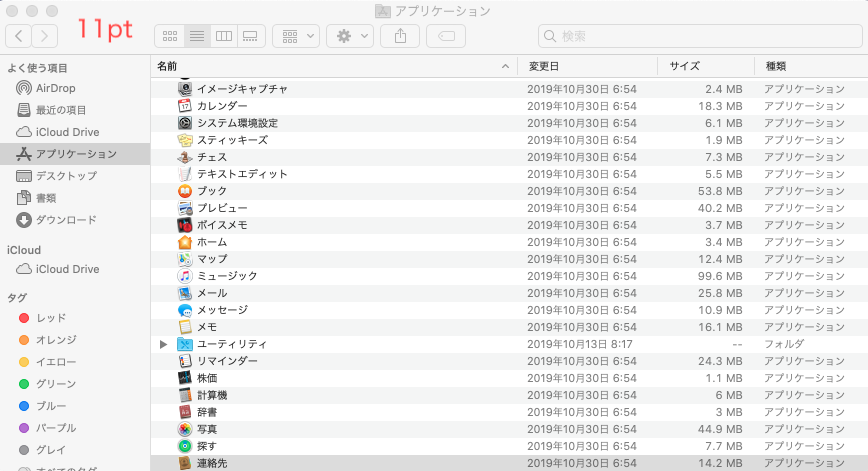This screenshot has width=868, height=471.
Task: Go back with the left chevron button
Action: pos(18,37)
